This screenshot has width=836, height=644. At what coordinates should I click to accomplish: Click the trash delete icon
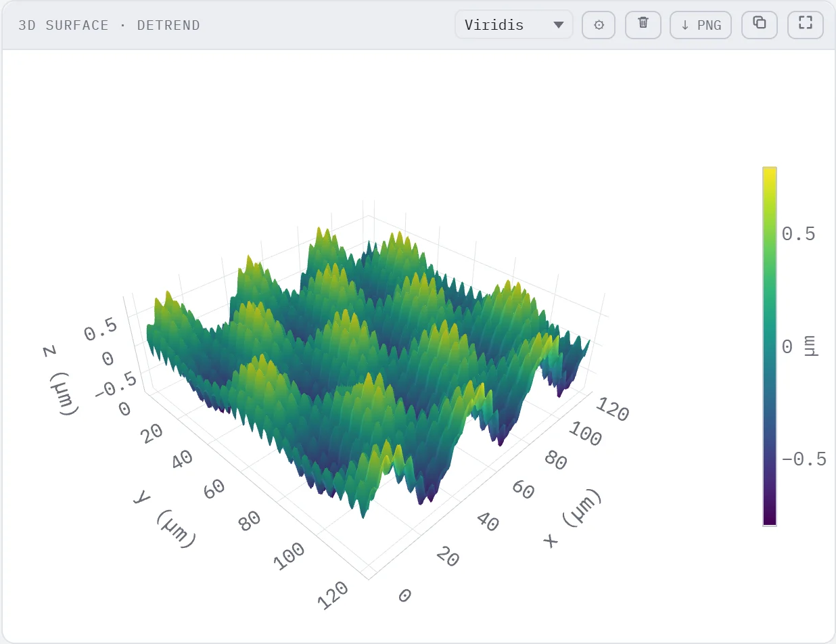[x=643, y=25]
